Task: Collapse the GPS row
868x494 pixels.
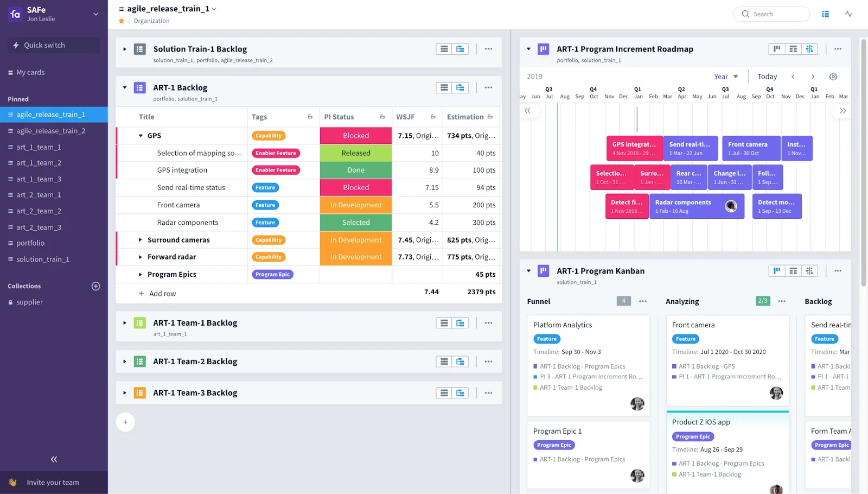Action: point(141,136)
